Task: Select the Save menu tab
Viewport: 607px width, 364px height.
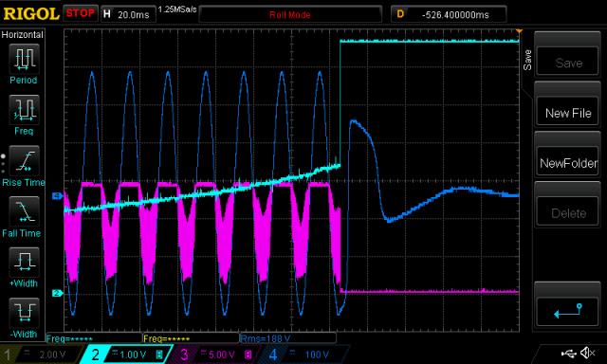Action: tap(527, 60)
